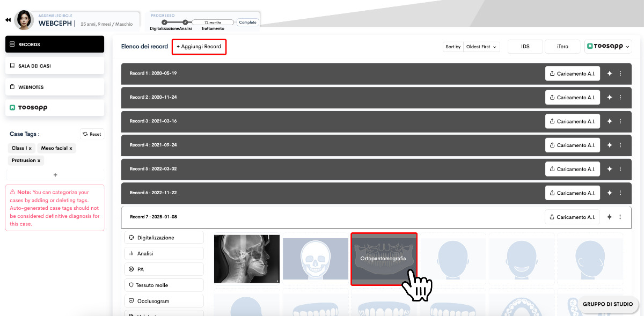
Task: Open the Sala dei casi menu item
Action: [54, 66]
